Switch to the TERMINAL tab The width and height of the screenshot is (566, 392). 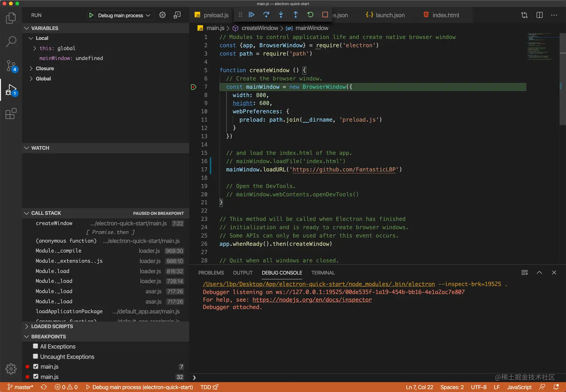323,273
